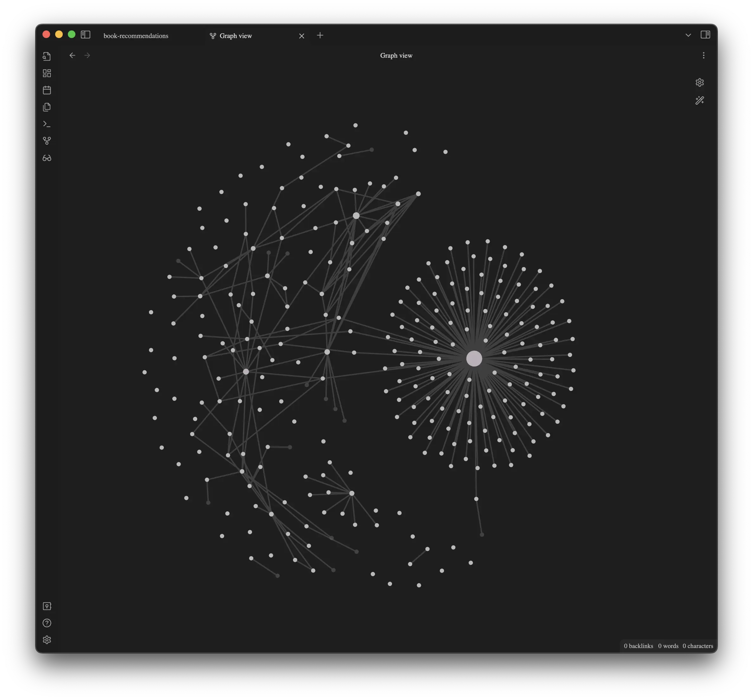Select the search/quick switcher icon
The height and width of the screenshot is (700, 753).
47,56
